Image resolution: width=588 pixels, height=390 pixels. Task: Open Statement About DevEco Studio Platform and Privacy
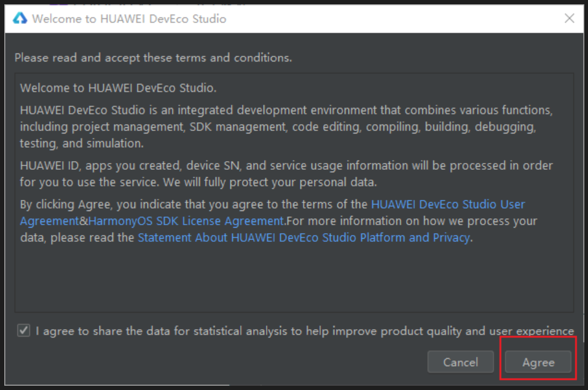pos(304,237)
